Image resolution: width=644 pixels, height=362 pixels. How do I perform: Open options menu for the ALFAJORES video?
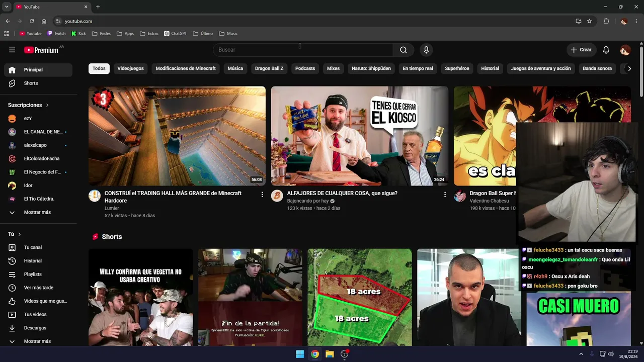445,195
